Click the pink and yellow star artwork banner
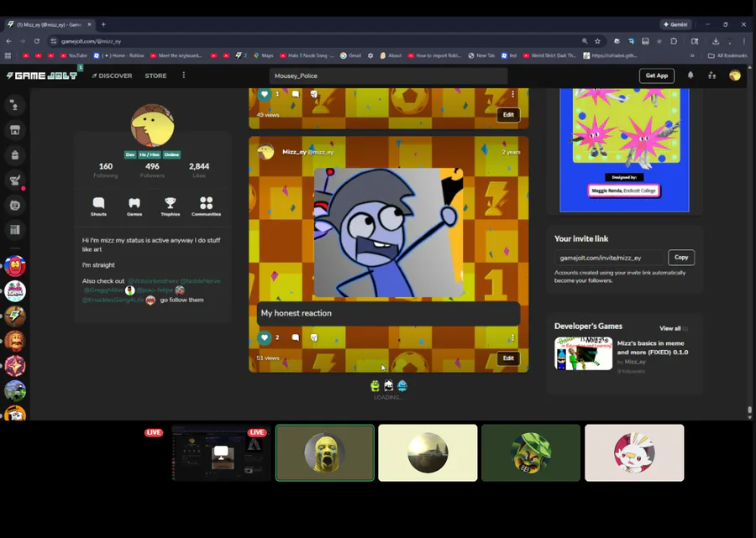 point(624,149)
